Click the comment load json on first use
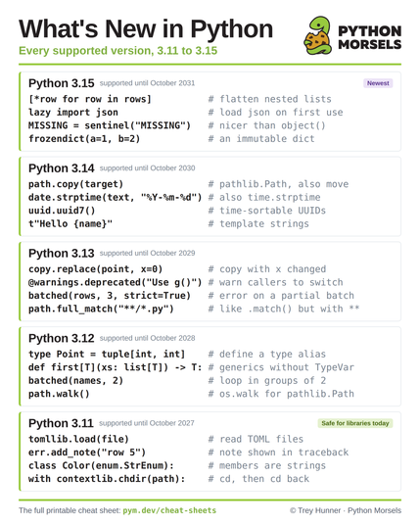 pyautogui.click(x=275, y=113)
